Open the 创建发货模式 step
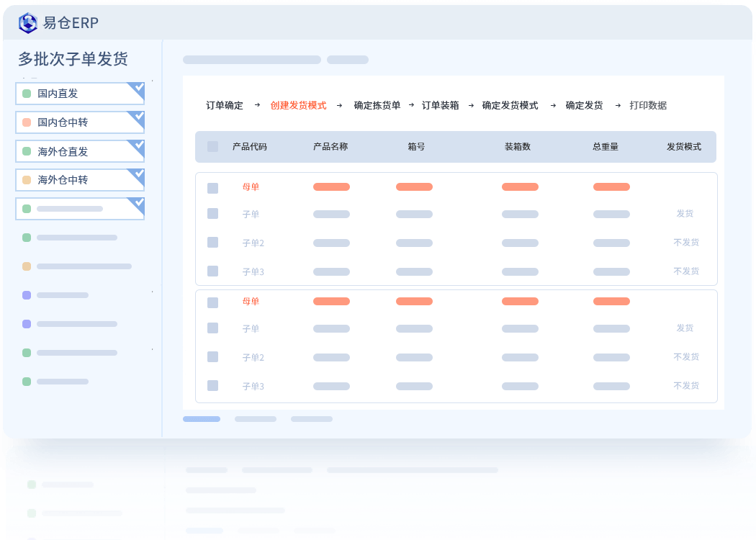The width and height of the screenshot is (756, 540). (299, 105)
